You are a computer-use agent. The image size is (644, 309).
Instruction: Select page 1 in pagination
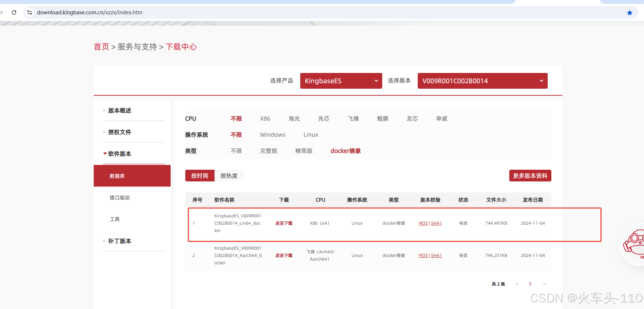(530, 284)
